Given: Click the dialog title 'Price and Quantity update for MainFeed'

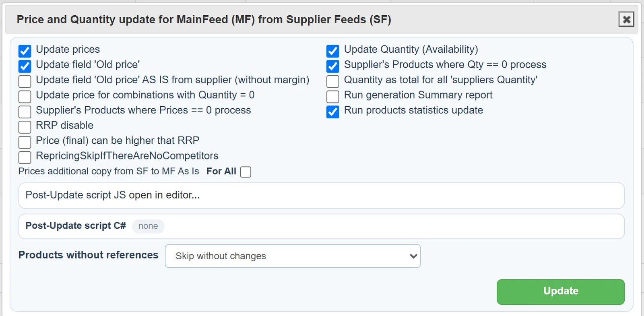Looking at the screenshot, I should 204,19.
